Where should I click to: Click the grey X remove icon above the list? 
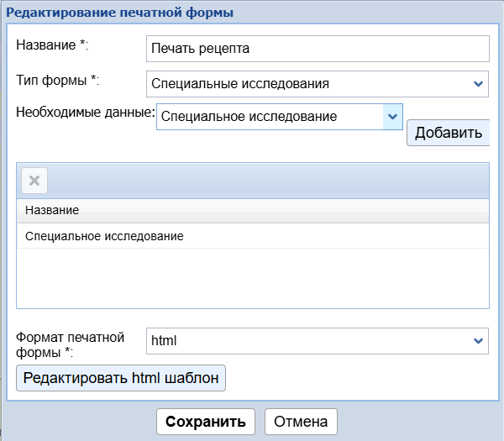(34, 181)
